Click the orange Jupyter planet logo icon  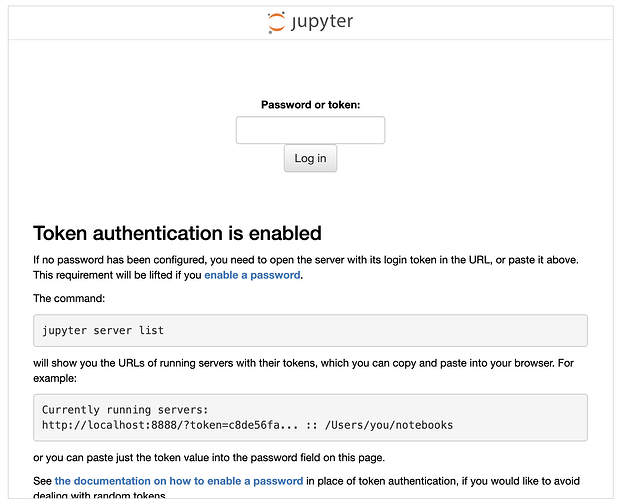(276, 22)
